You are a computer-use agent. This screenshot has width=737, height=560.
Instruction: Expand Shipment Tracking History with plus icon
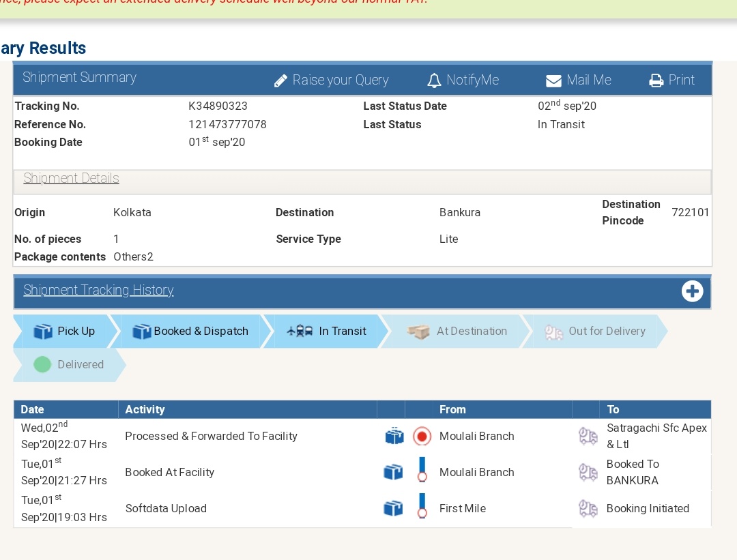(693, 291)
